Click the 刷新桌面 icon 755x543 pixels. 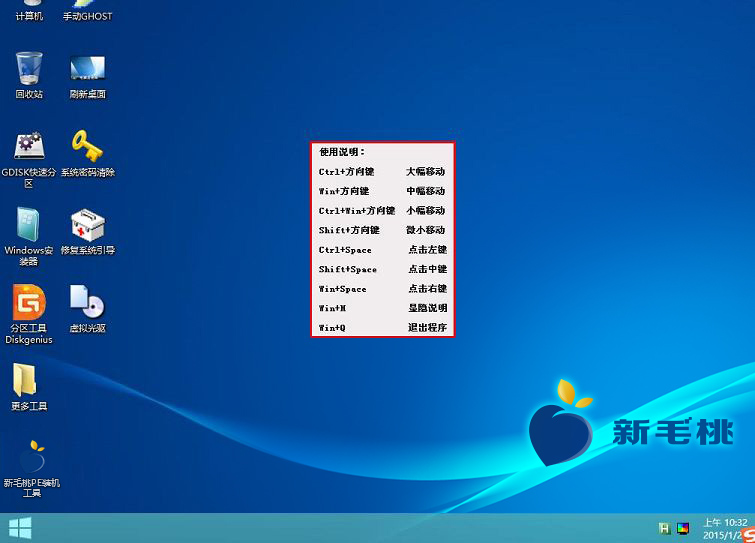coord(87,76)
